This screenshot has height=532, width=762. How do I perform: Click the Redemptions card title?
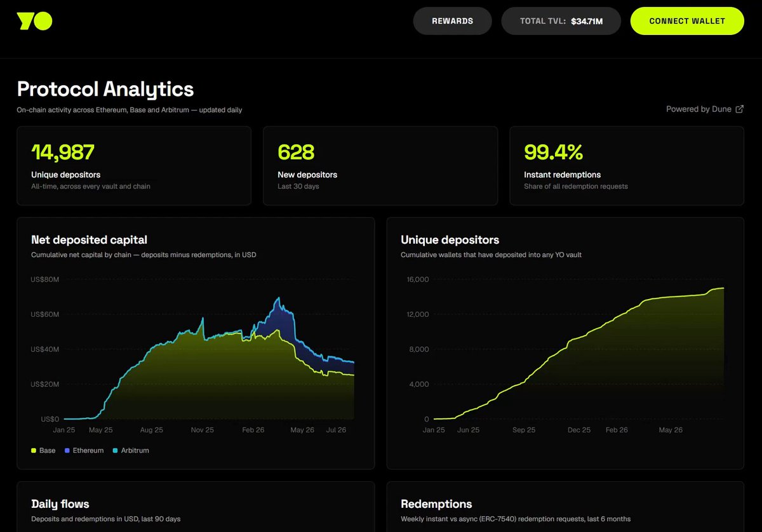tap(436, 504)
